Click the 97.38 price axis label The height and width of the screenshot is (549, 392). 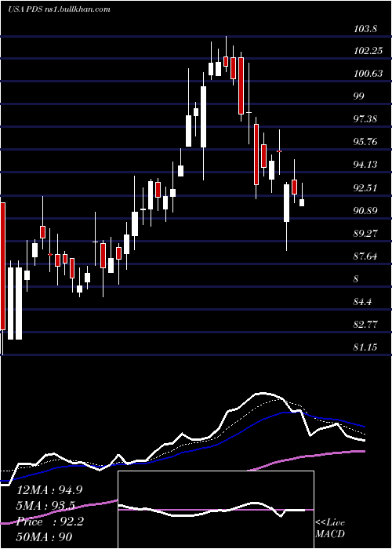point(365,119)
